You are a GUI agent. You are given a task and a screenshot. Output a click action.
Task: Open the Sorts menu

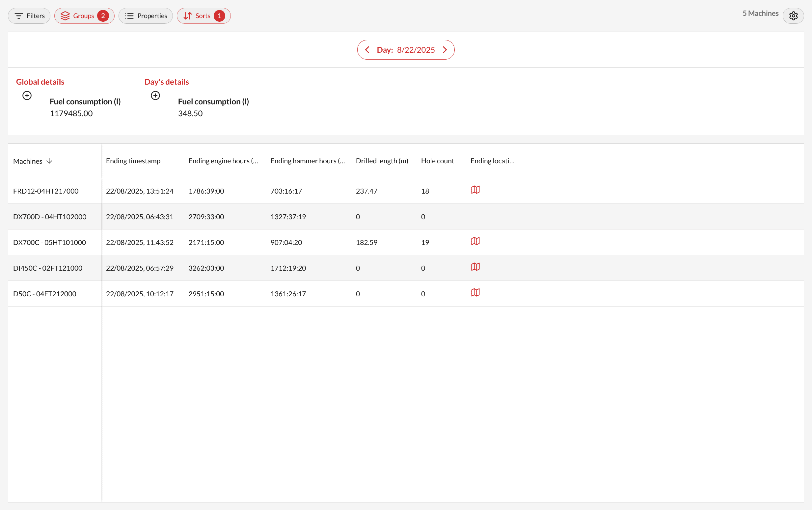click(203, 16)
